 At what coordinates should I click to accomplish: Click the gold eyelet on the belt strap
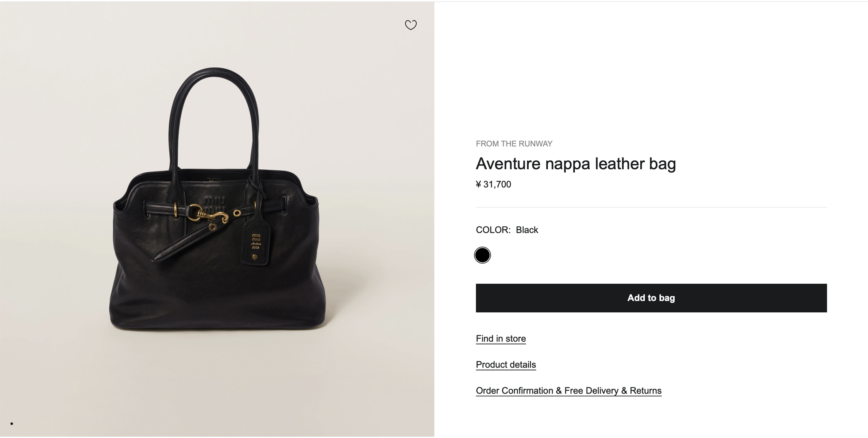coord(237,213)
